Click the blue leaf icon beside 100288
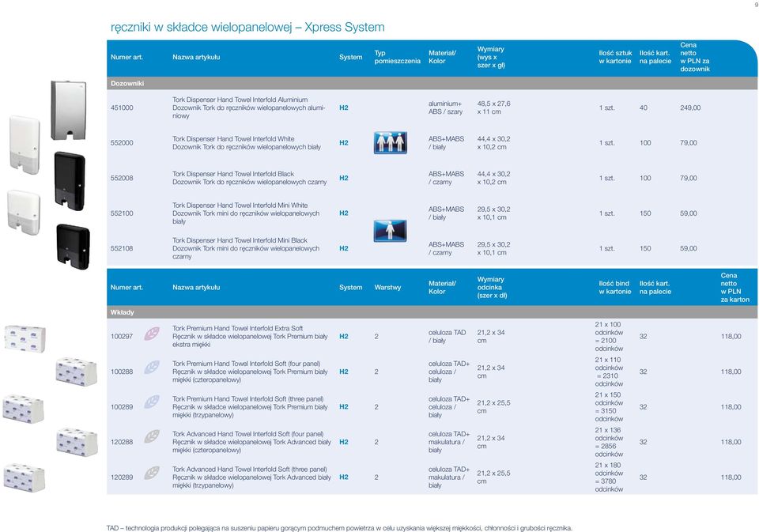759x532 pixels. pos(152,368)
